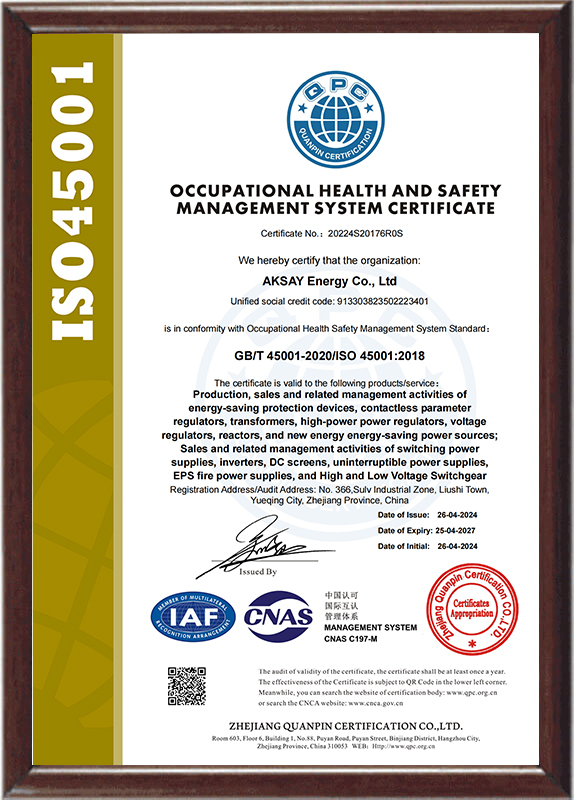Image resolution: width=574 pixels, height=800 pixels.
Task: Click the line starting "Production, sales and related"
Action: (330, 394)
